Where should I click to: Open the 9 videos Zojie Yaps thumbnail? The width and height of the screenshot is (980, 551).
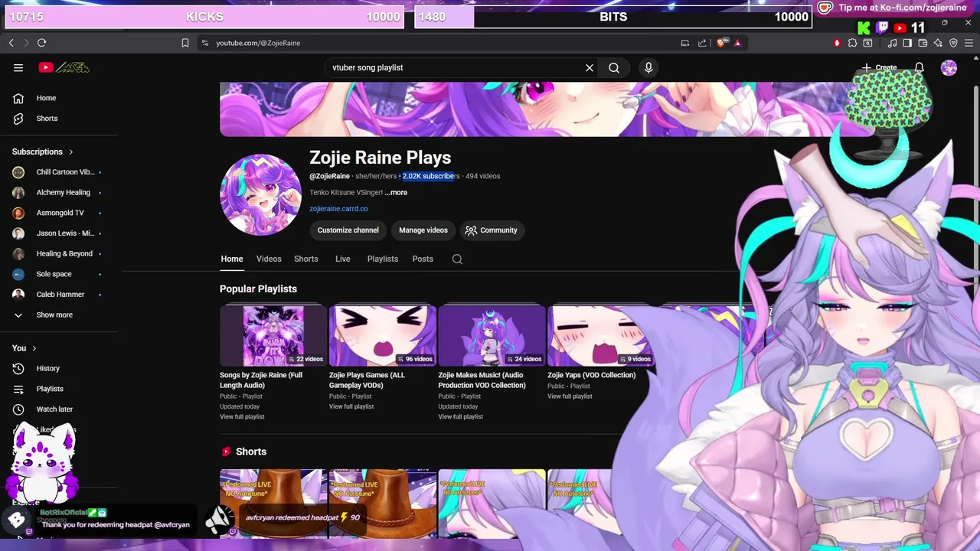click(x=601, y=336)
